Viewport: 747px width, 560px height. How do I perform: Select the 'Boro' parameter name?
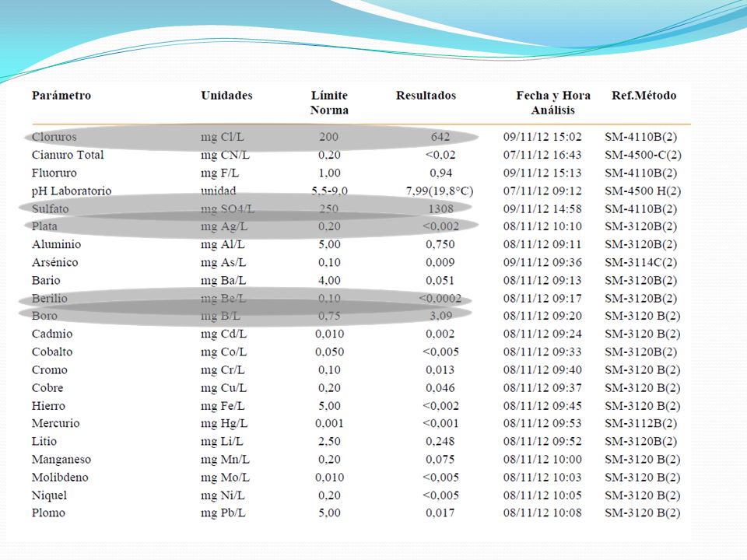[x=44, y=316]
